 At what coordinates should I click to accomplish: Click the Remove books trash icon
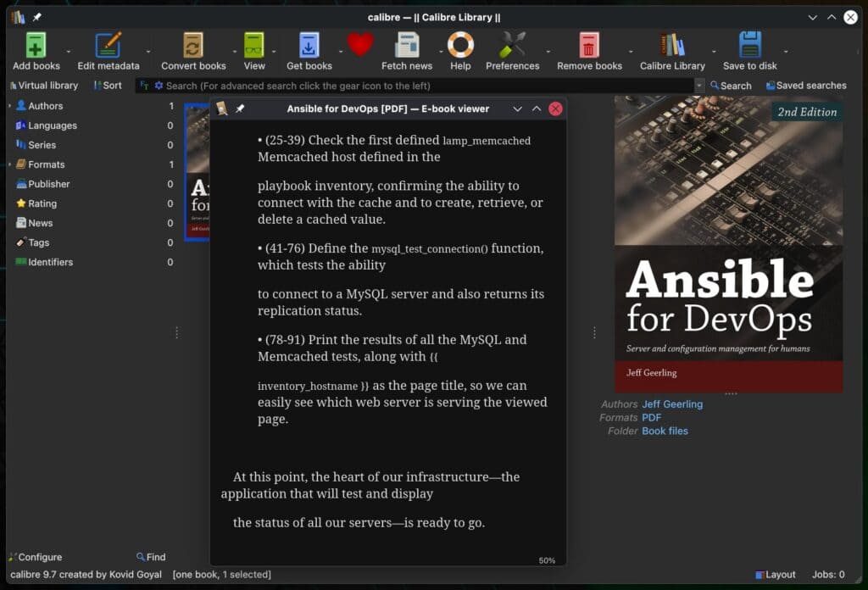point(587,42)
